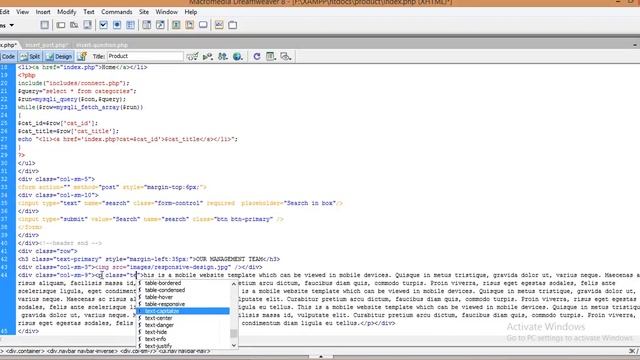Image resolution: width=640 pixels, height=360 pixels.
Task: Insert a Jump Menu form element
Action: [160, 25]
